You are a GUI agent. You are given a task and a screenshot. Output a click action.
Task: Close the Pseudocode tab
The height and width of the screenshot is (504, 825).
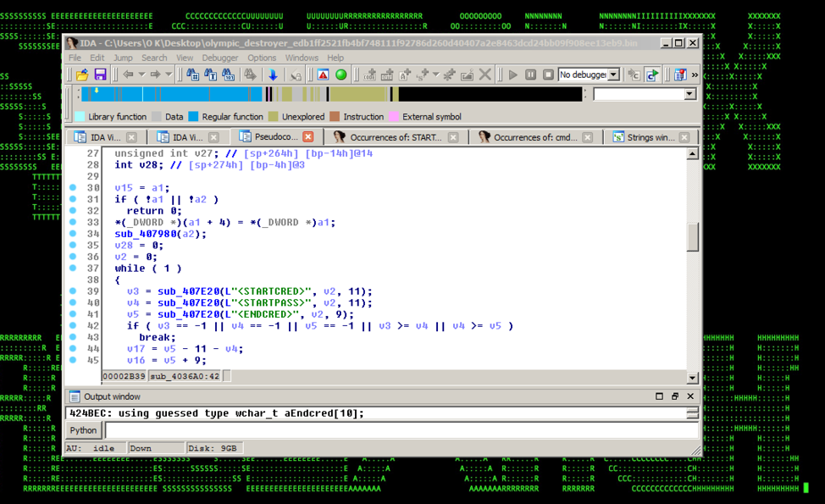(307, 136)
